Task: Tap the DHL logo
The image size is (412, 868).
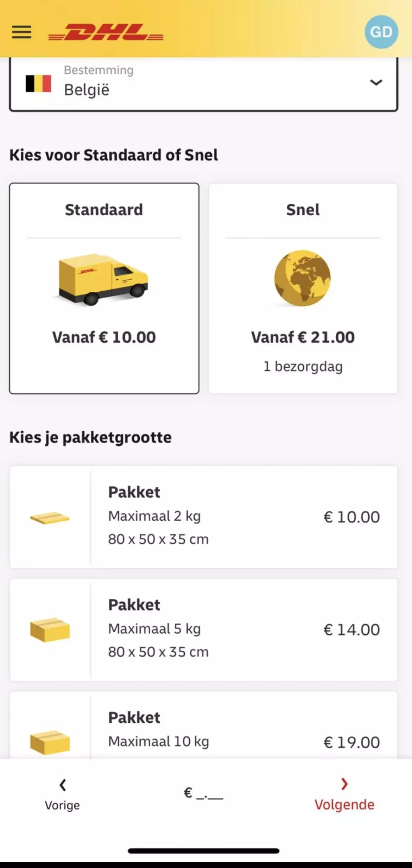Action: tap(106, 32)
